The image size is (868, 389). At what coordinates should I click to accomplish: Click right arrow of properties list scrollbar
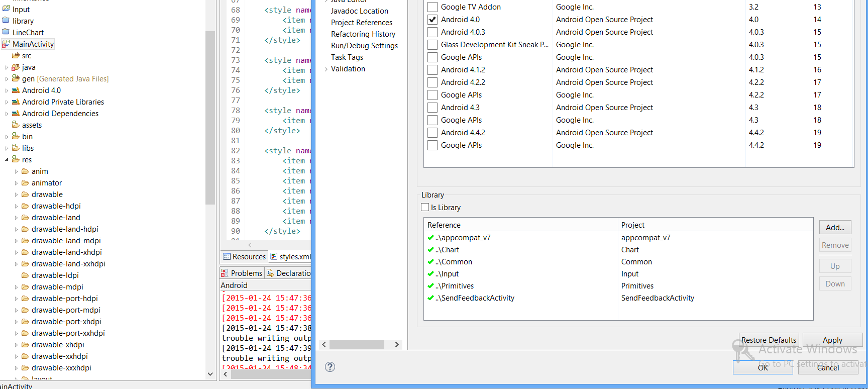pyautogui.click(x=397, y=344)
